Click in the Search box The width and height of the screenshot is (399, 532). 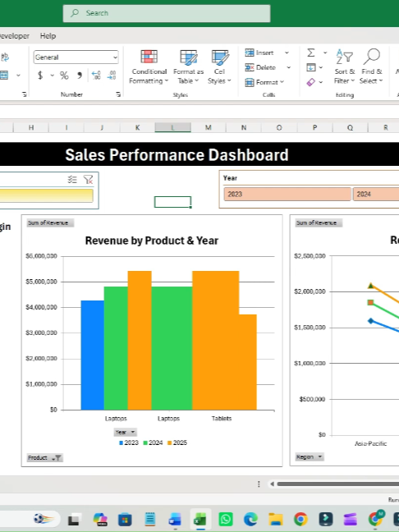point(167,13)
